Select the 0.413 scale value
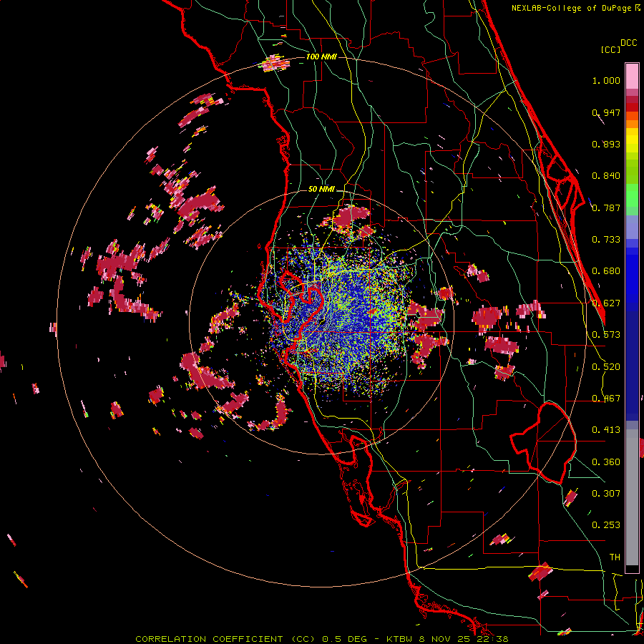644x644 pixels. pyautogui.click(x=606, y=430)
